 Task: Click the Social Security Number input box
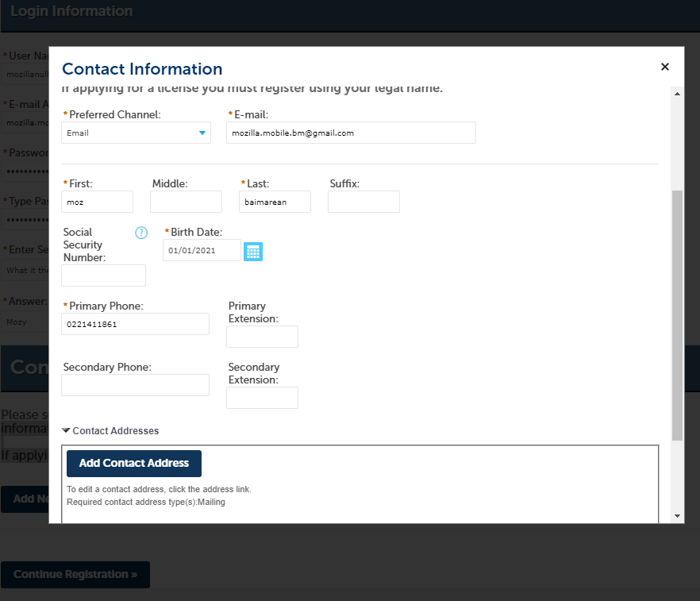pos(103,275)
